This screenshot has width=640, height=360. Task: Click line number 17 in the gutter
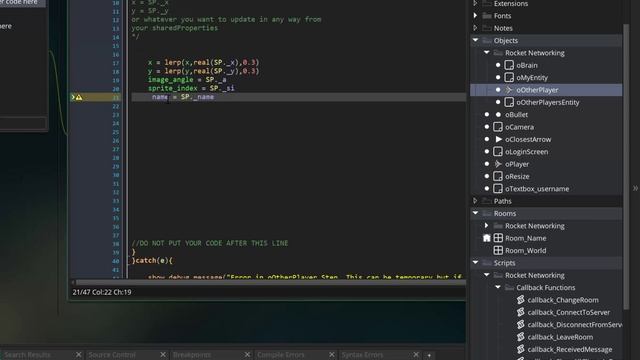(x=116, y=63)
